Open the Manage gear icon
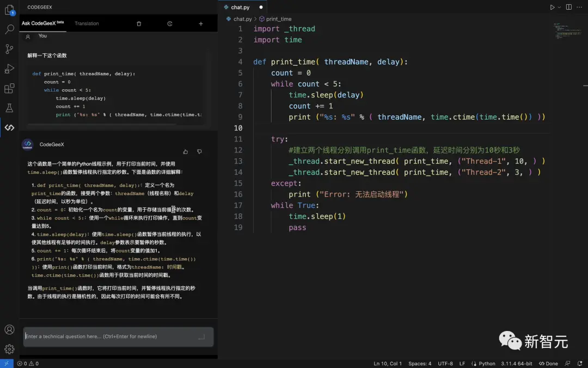Image resolution: width=588 pixels, height=368 pixels. click(9, 349)
